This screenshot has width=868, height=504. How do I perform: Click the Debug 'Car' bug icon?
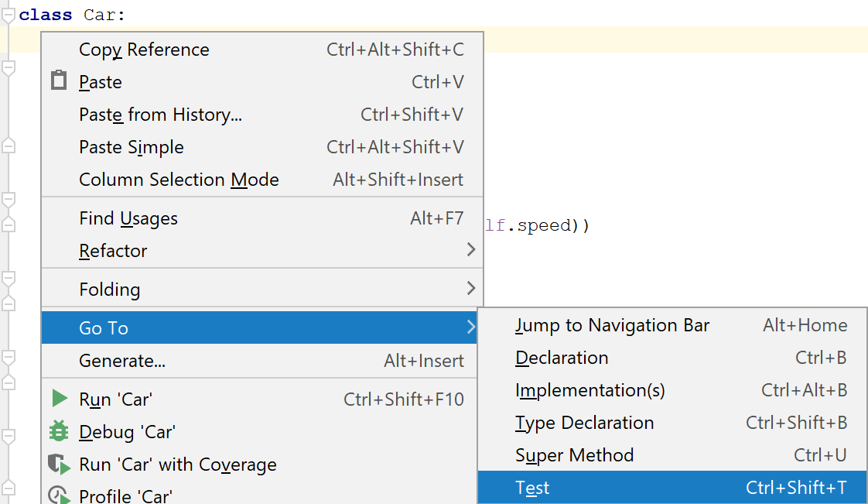(59, 431)
